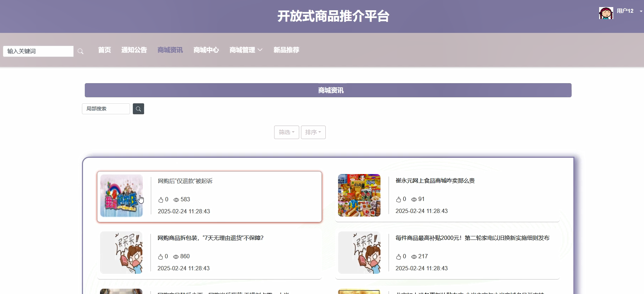Open 商城中心 navigation item
The image size is (644, 294).
[206, 50]
